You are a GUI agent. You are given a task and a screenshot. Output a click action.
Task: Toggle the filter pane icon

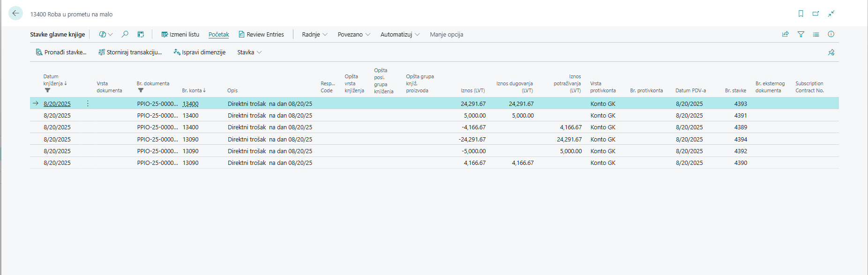point(801,34)
